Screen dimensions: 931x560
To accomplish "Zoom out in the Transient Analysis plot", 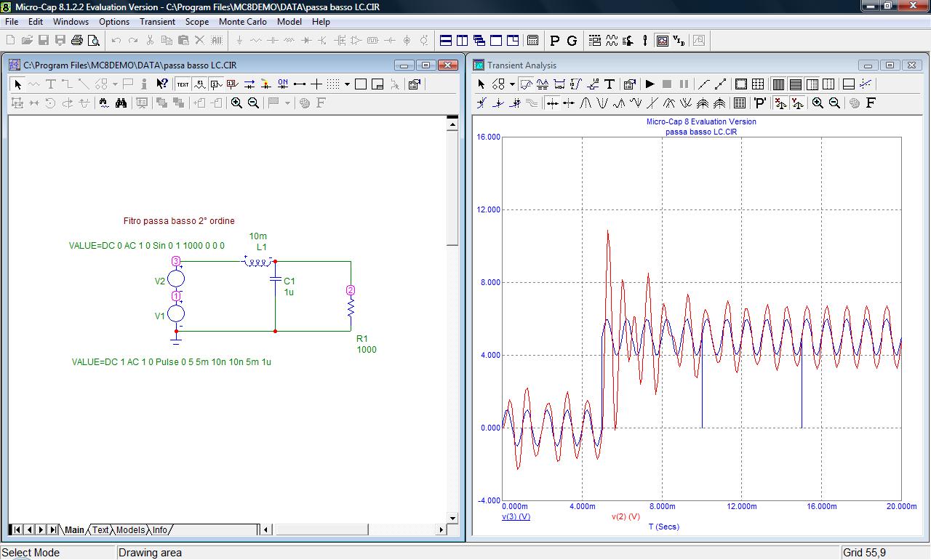I will (834, 103).
